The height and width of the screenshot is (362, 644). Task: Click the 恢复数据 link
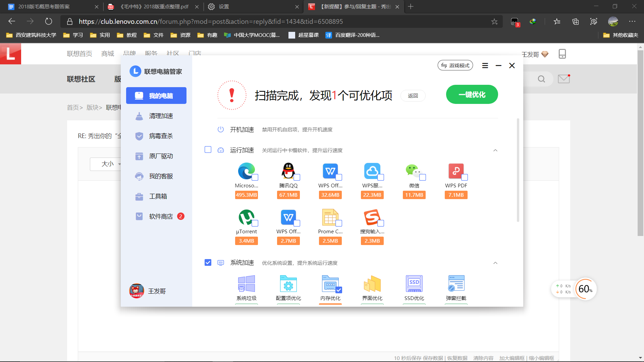tap(458, 358)
